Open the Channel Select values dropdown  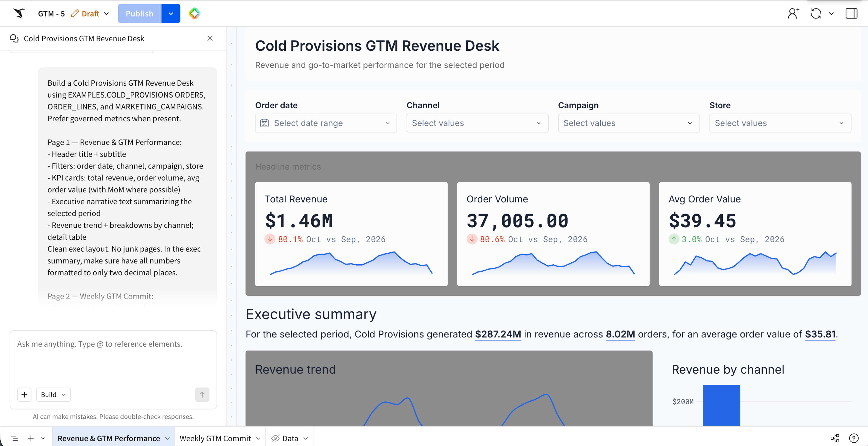[x=477, y=123]
